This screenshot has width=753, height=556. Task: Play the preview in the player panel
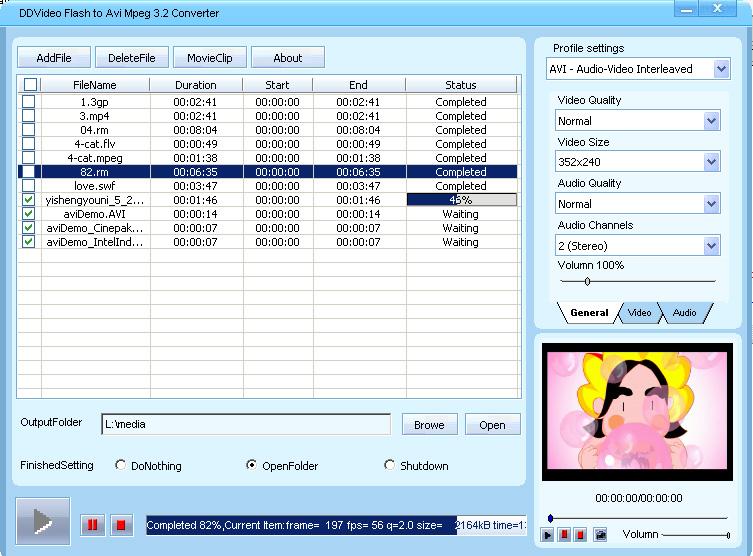tap(547, 535)
